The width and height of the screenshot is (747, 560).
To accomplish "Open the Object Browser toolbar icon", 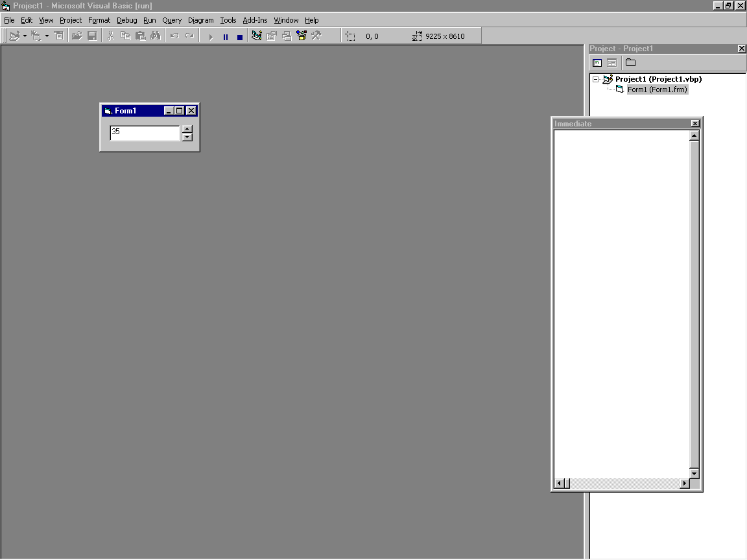I will point(302,36).
